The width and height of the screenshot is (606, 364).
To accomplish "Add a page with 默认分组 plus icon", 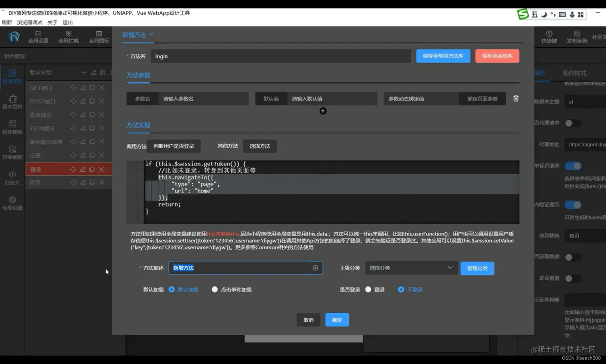I will (84, 72).
